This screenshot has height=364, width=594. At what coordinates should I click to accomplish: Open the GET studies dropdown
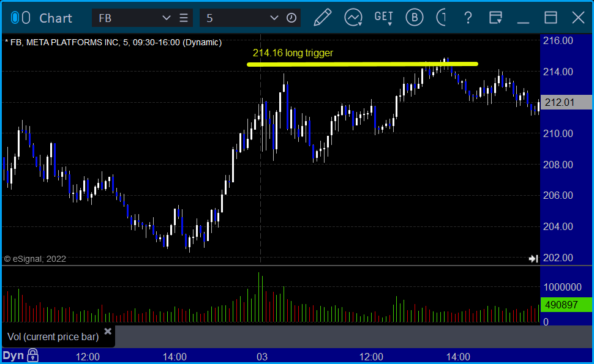point(384,18)
